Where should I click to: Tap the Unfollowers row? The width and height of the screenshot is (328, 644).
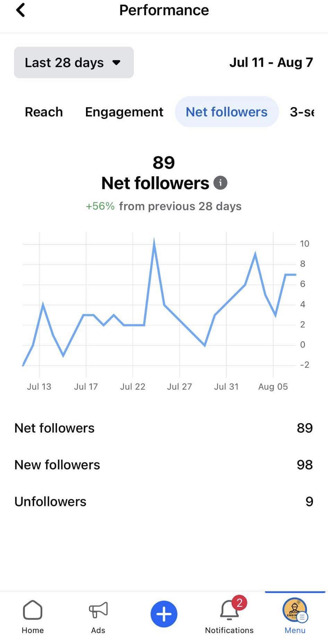[164, 501]
